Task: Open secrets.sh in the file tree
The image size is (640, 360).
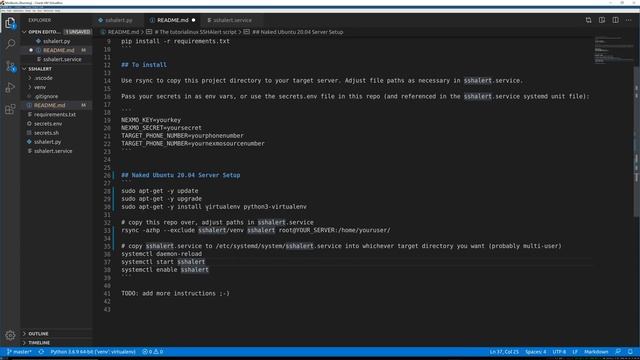Action: click(46, 133)
